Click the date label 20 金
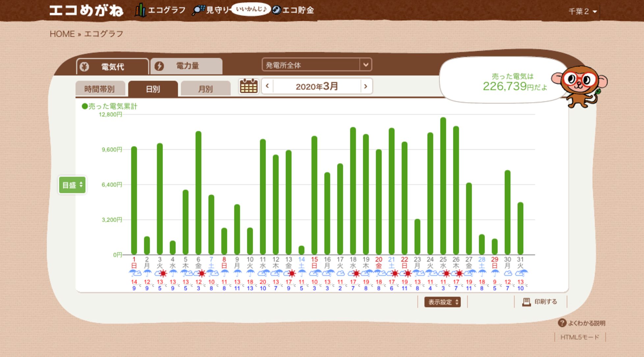Image resolution: width=644 pixels, height=357 pixels. pos(379,262)
